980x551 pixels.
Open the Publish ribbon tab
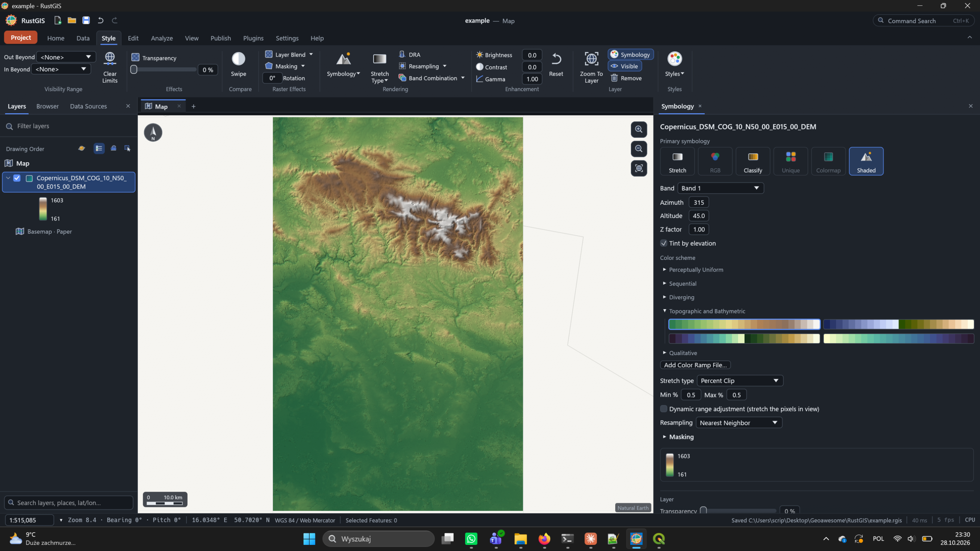[220, 38]
